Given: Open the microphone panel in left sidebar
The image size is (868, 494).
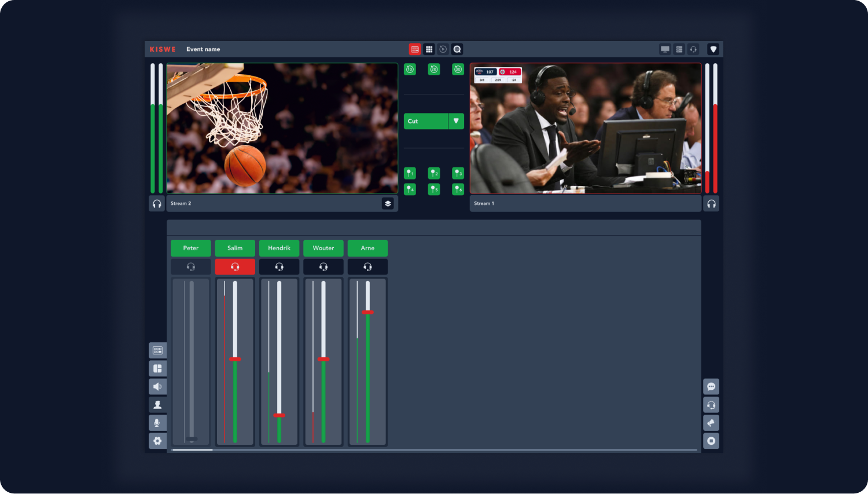Looking at the screenshot, I should pos(157,423).
